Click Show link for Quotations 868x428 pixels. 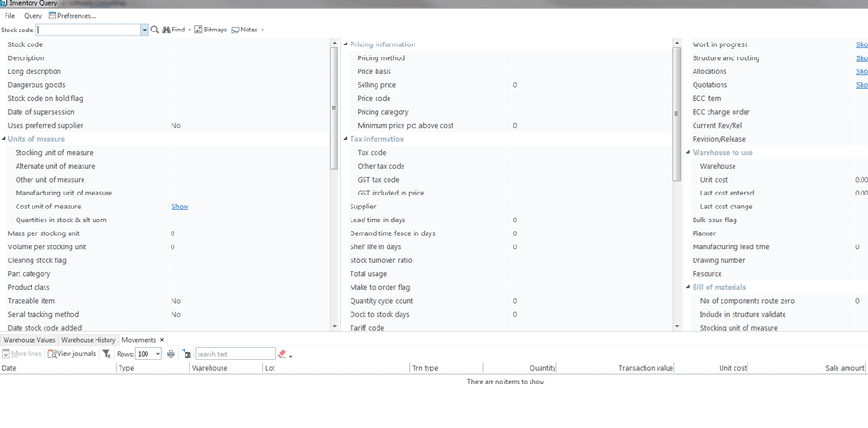(x=862, y=85)
